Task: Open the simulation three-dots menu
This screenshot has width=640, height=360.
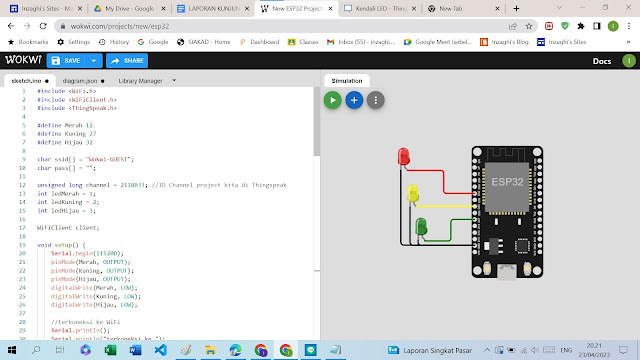Action: tap(376, 100)
